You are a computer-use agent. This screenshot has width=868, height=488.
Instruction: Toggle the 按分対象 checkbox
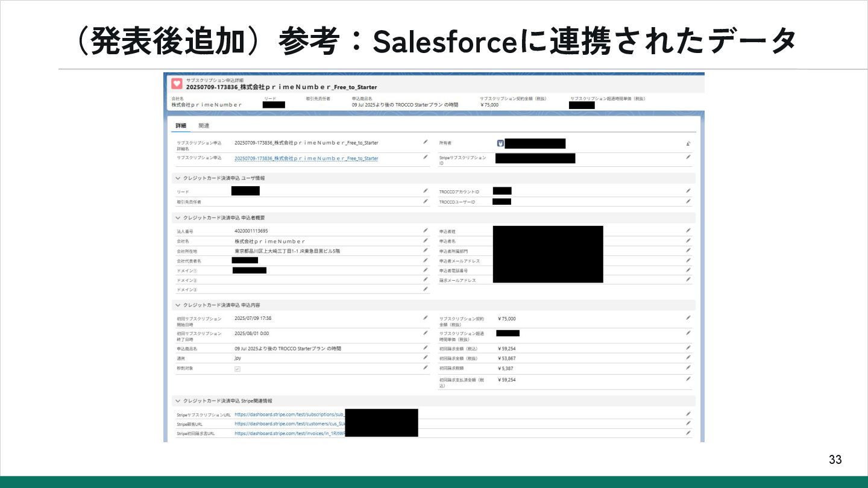[237, 369]
